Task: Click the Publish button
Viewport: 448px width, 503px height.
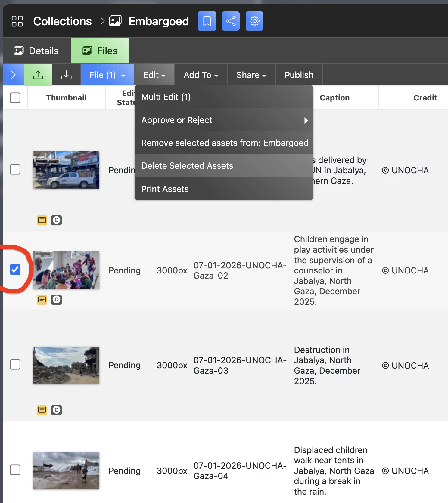Action: (x=299, y=75)
